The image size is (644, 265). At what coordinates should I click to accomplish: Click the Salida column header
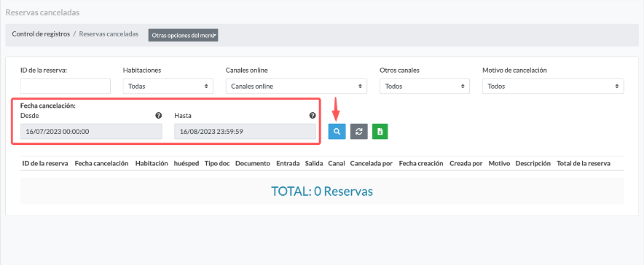(x=314, y=163)
